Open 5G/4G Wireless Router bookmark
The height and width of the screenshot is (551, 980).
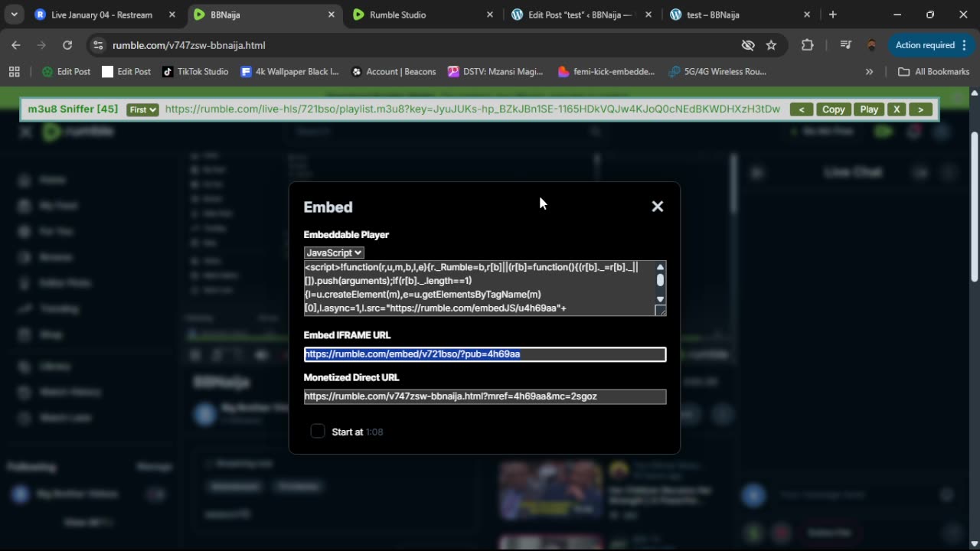pos(717,71)
